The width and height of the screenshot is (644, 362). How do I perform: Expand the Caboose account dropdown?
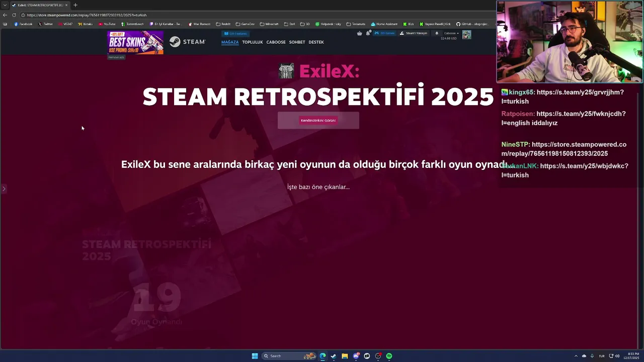451,33
